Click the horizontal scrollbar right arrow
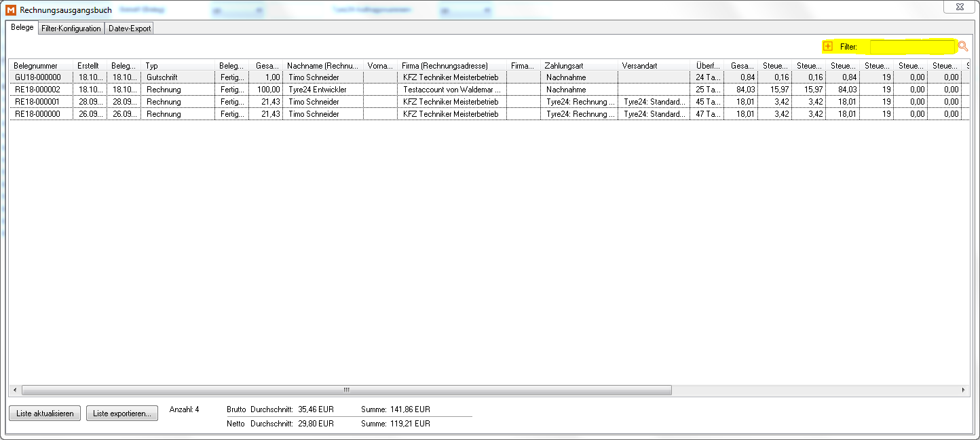Image resolution: width=980 pixels, height=440 pixels. (x=963, y=390)
